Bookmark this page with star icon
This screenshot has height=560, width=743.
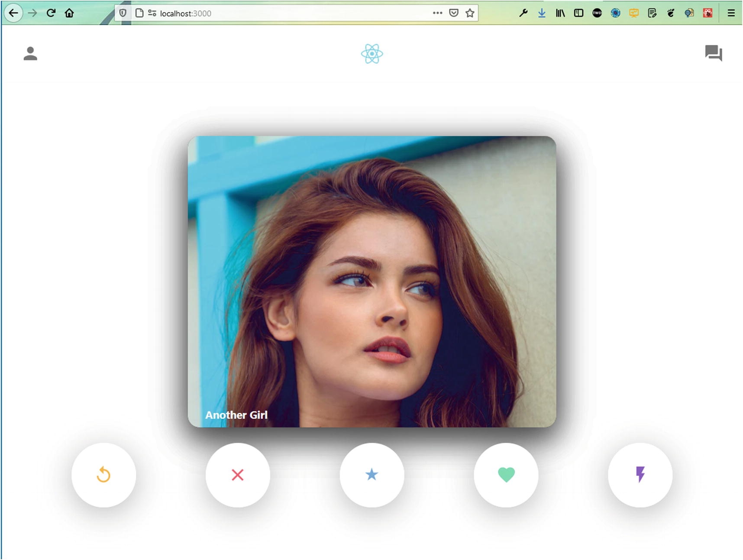pos(470,13)
